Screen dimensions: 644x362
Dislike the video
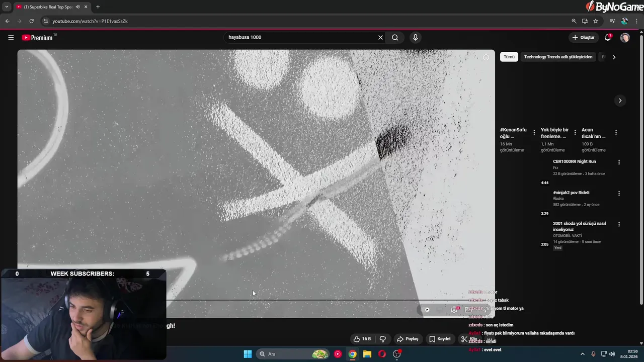pyautogui.click(x=382, y=339)
